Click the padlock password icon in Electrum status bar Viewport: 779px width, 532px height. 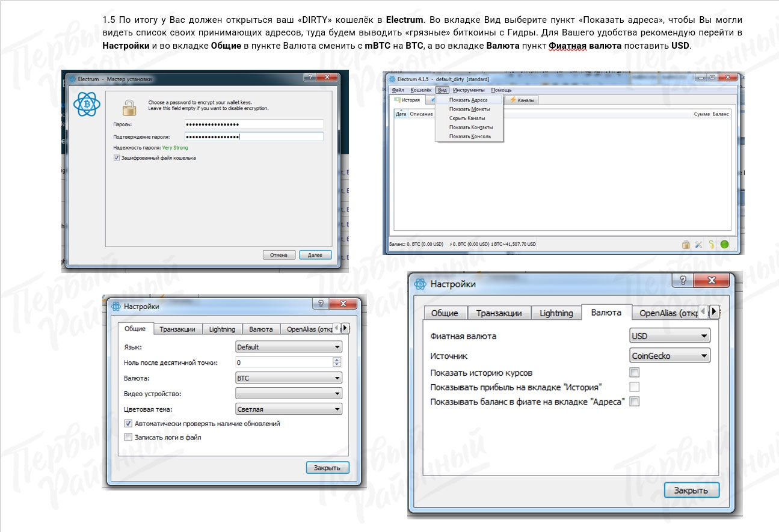click(x=686, y=244)
